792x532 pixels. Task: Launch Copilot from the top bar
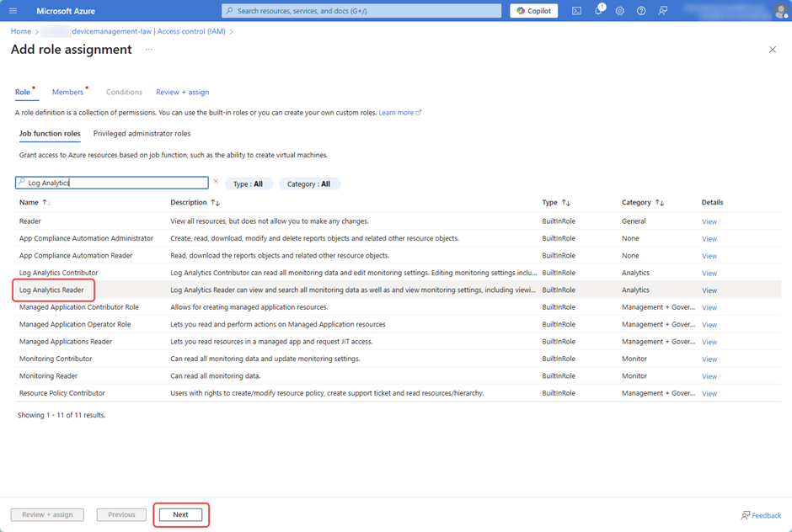[533, 10]
